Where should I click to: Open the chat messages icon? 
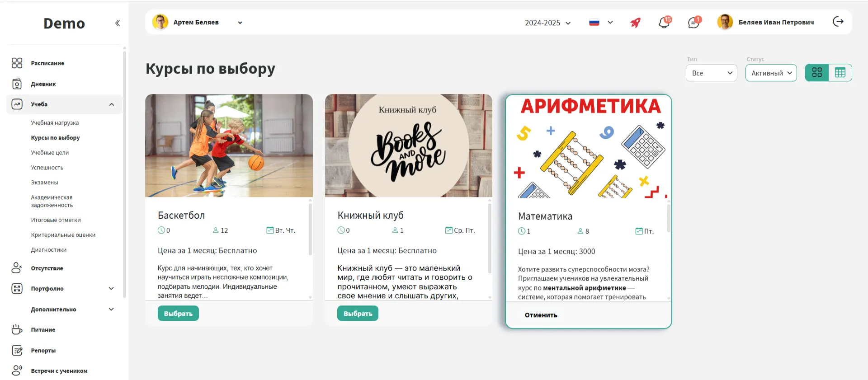pyautogui.click(x=693, y=23)
